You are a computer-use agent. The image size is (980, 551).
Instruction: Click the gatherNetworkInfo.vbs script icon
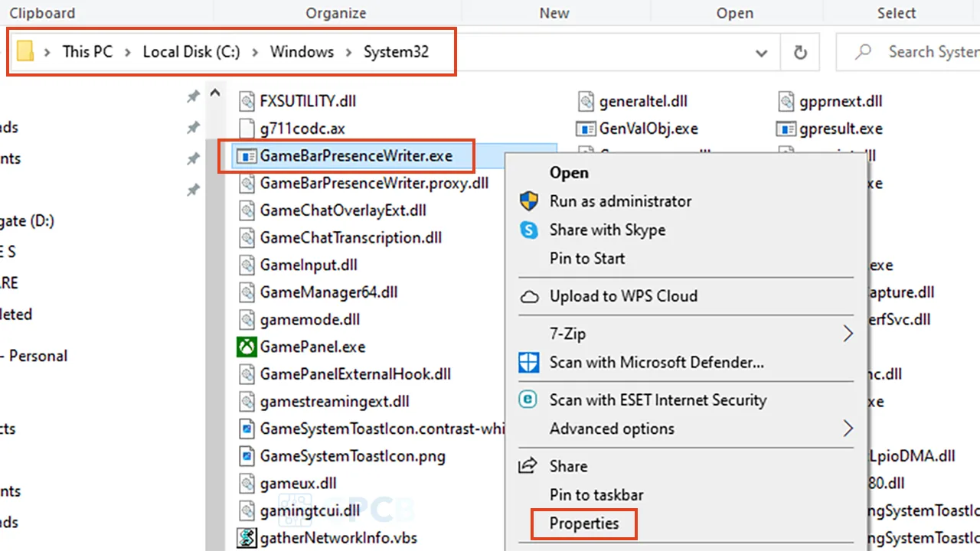click(246, 537)
